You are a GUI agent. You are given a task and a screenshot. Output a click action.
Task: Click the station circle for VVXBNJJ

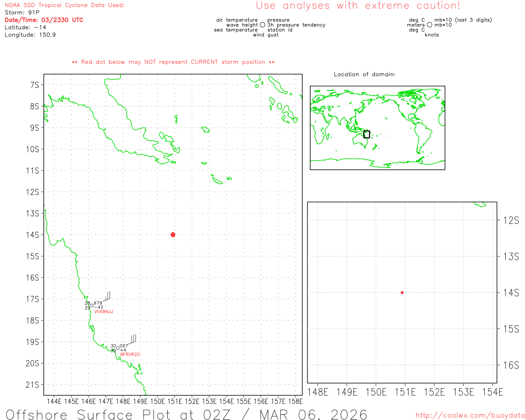[x=92, y=305]
